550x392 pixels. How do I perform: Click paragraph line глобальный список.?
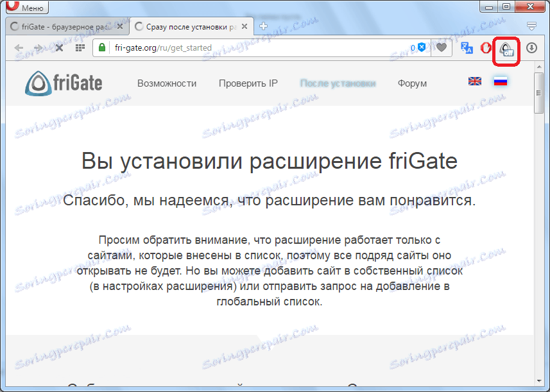(x=270, y=302)
